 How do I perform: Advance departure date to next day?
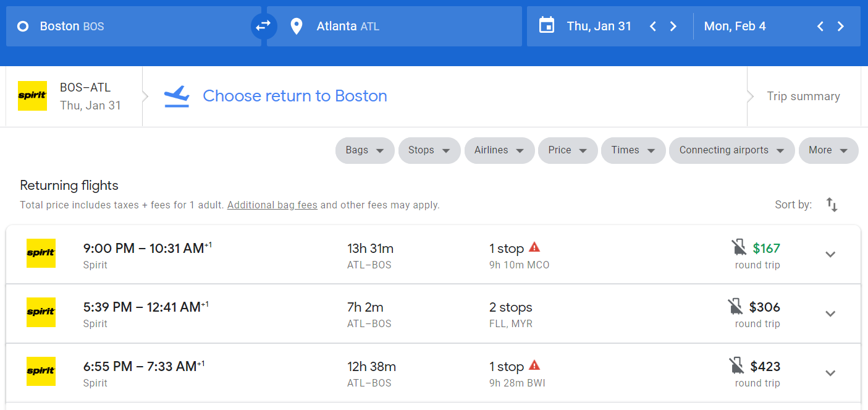coord(673,27)
